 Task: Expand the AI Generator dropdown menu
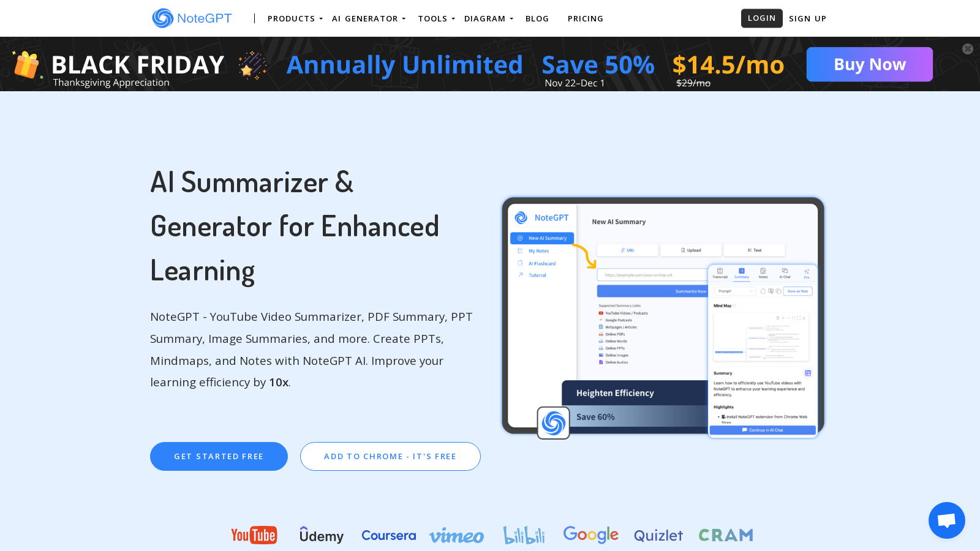pyautogui.click(x=368, y=19)
